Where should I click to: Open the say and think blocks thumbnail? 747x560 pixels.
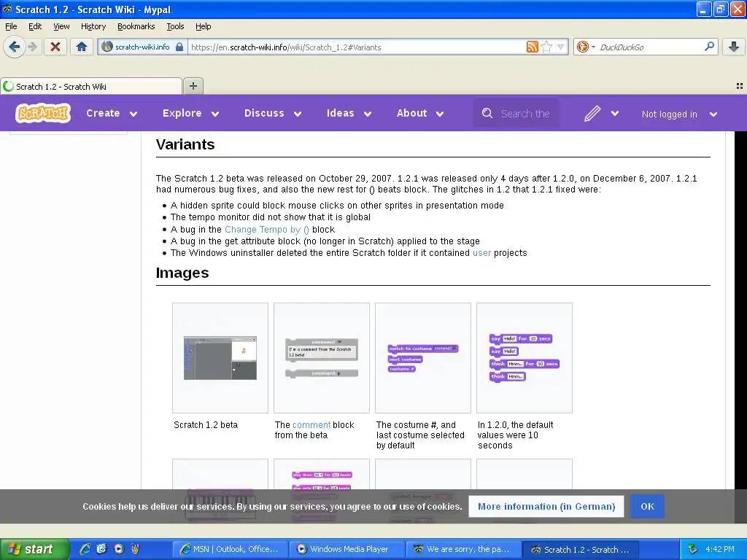pos(524,357)
